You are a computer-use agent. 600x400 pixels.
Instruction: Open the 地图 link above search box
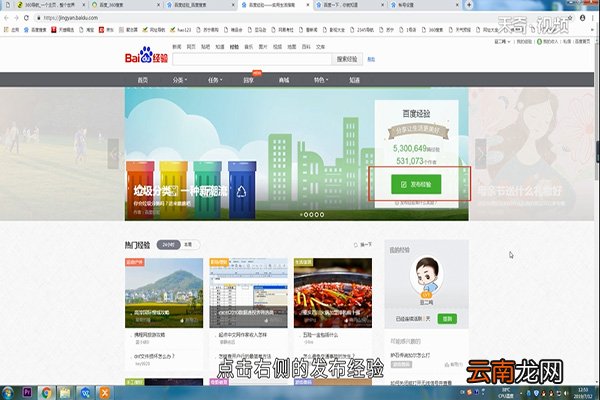pyautogui.click(x=292, y=47)
